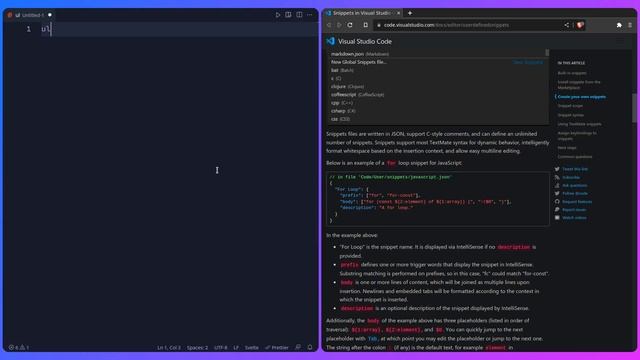Open the editor More Actions ellipsis
The width and height of the screenshot is (640, 360).
pos(310,15)
